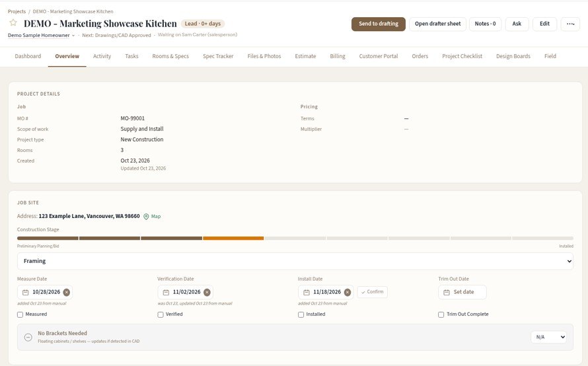Click the map pin icon beside address

point(146,217)
